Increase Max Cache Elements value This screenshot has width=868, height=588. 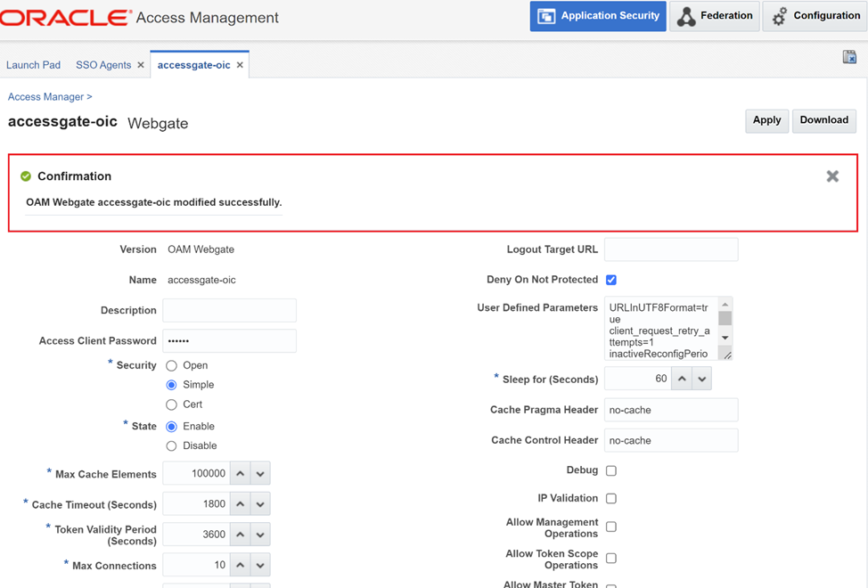(x=241, y=474)
